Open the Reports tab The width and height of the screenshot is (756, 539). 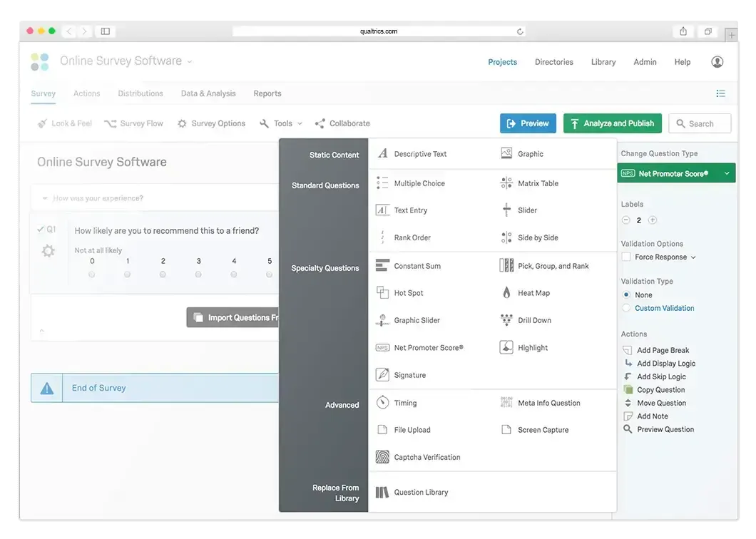coord(267,93)
